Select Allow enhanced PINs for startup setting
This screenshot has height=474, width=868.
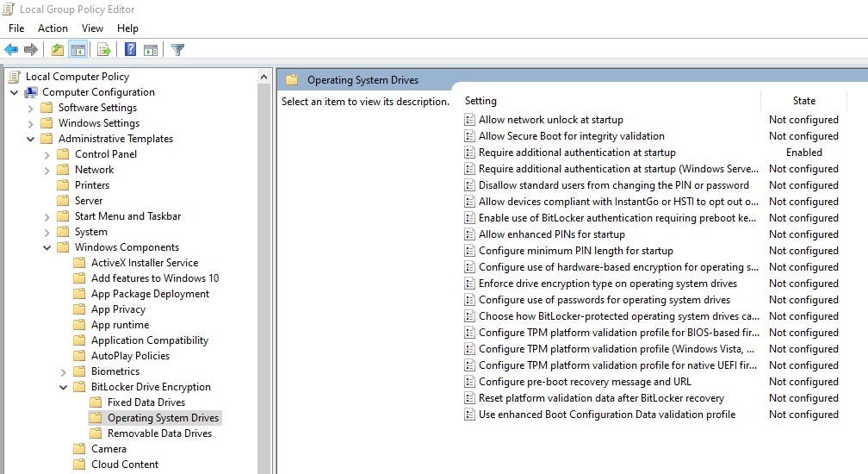[x=551, y=234]
